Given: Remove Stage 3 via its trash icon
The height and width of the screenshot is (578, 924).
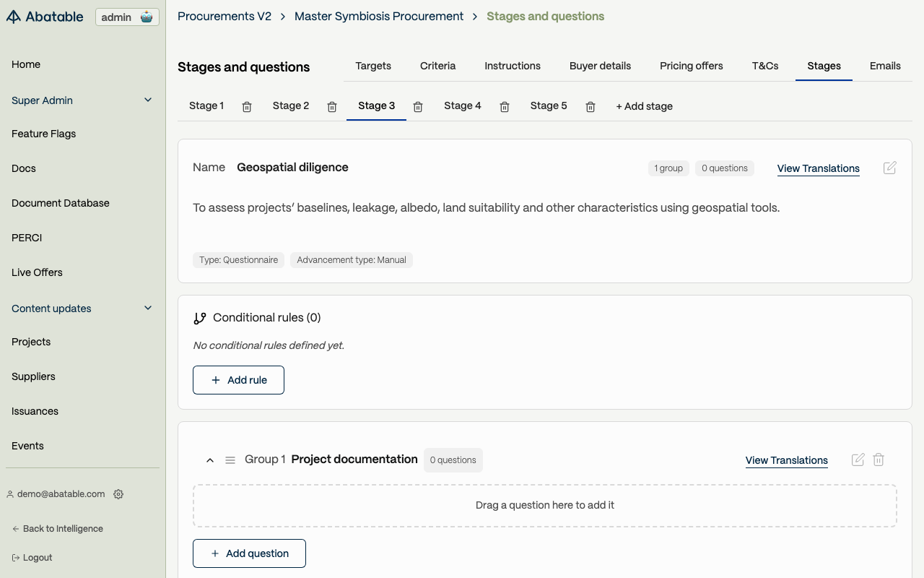Looking at the screenshot, I should pos(418,107).
